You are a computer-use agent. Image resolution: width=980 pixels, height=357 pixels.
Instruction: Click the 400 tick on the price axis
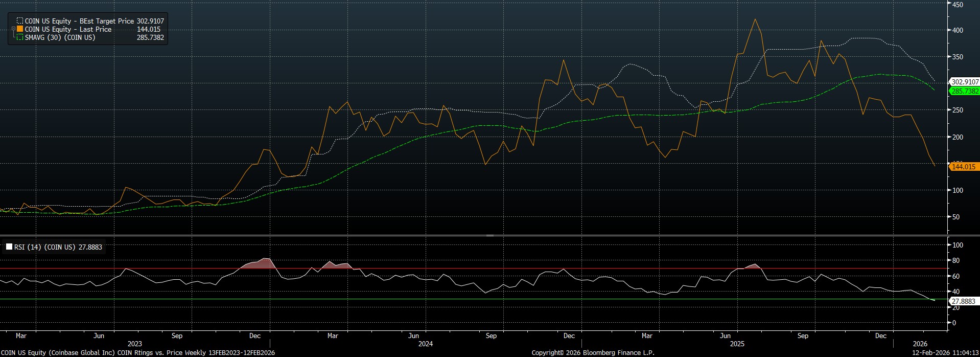tap(958, 31)
